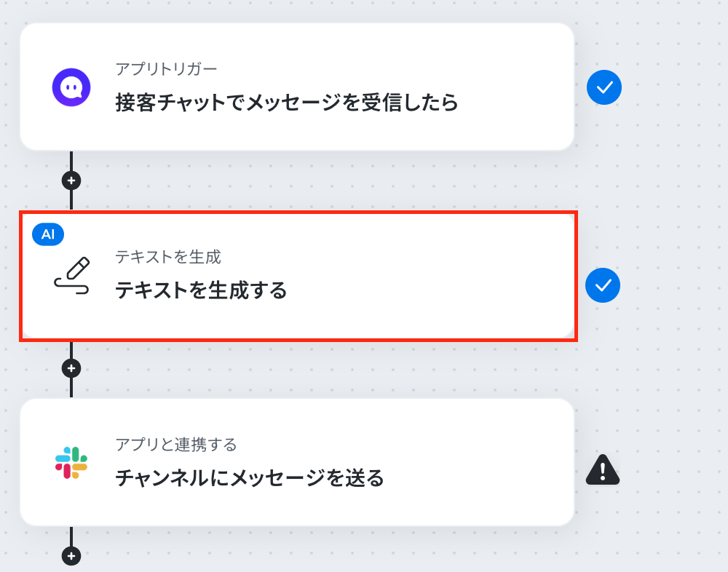Image resolution: width=728 pixels, height=572 pixels.
Task: Add a step below the Slack message card
Action: pos(71,556)
